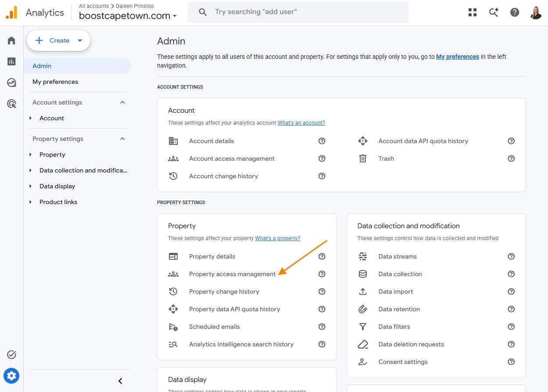The image size is (548, 392).
Task: Expand the Account tree item
Action: coord(30,118)
